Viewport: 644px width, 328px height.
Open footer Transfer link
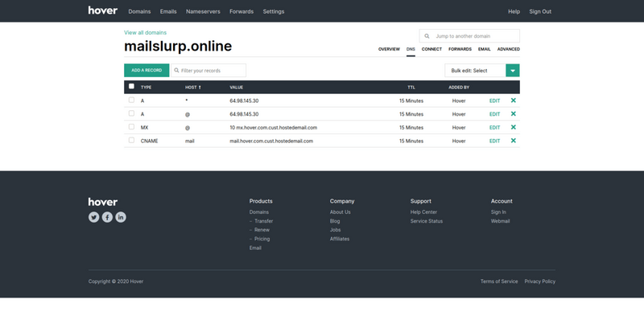coord(263,221)
